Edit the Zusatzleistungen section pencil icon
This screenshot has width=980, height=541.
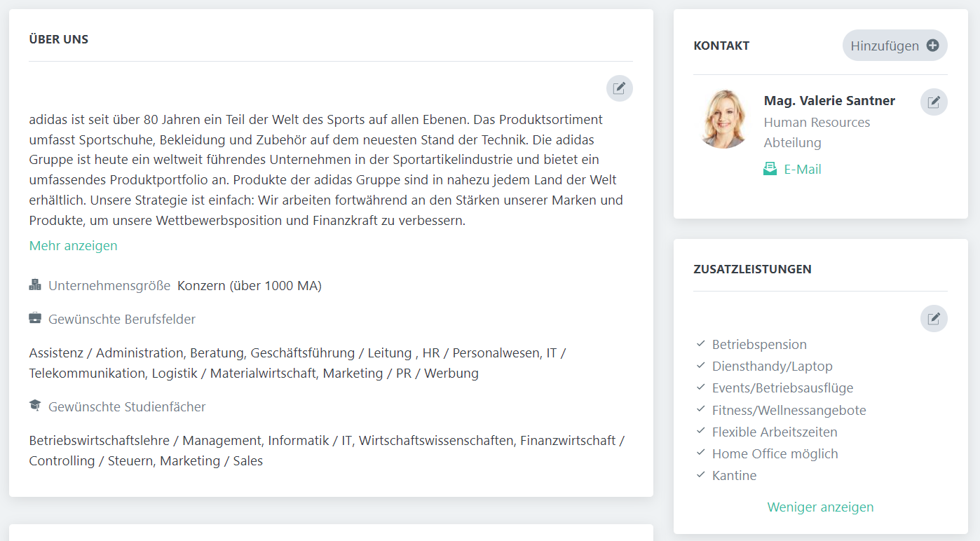pyautogui.click(x=933, y=319)
